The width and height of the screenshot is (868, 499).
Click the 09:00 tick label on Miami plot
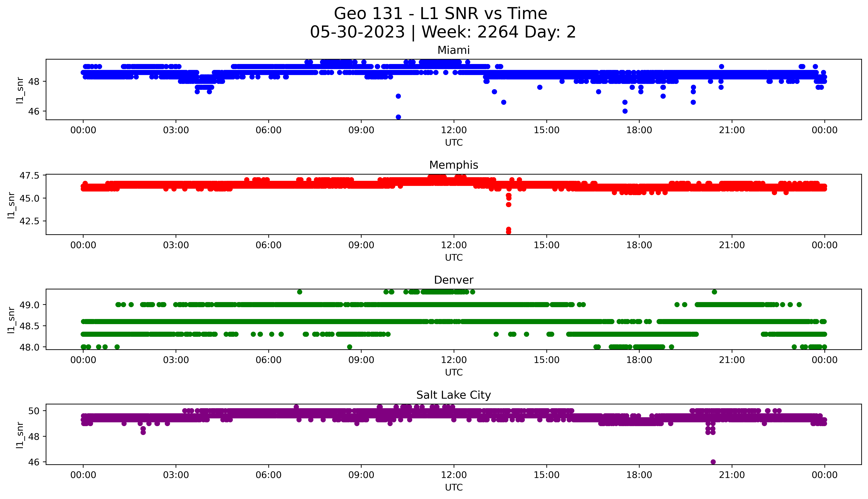[x=361, y=130]
